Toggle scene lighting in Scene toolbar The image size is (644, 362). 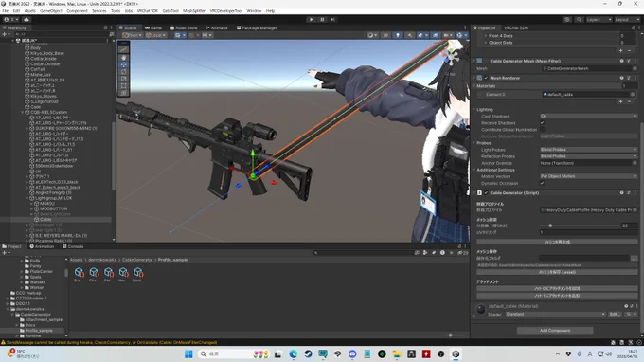[x=398, y=35]
